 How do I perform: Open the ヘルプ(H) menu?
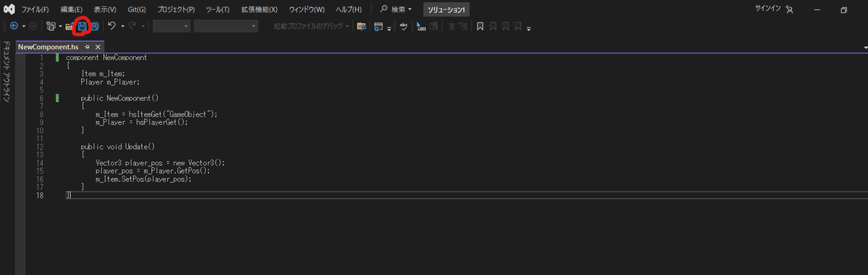click(348, 10)
